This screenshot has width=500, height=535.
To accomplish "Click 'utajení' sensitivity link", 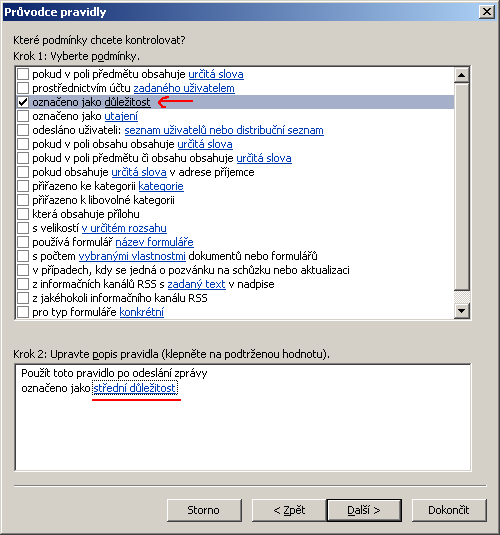I will point(121,116).
